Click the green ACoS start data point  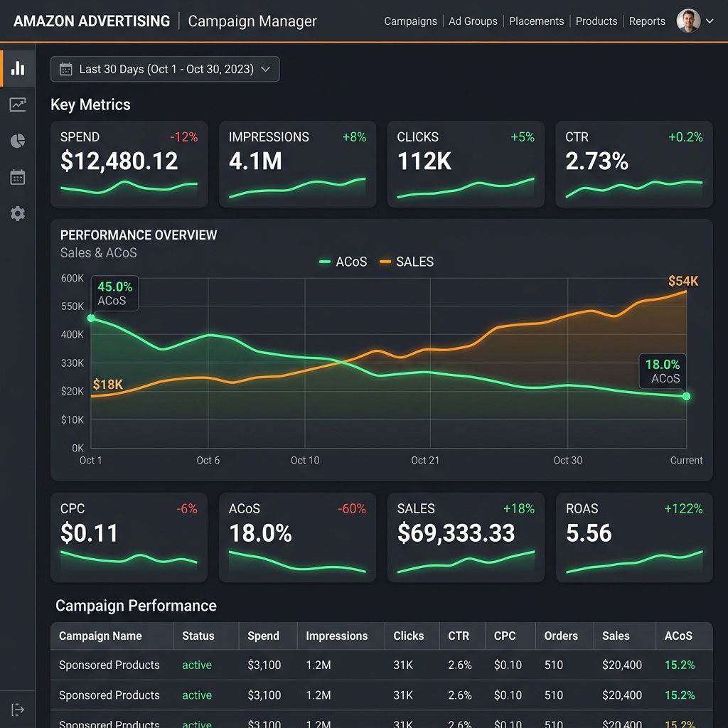tap(92, 318)
